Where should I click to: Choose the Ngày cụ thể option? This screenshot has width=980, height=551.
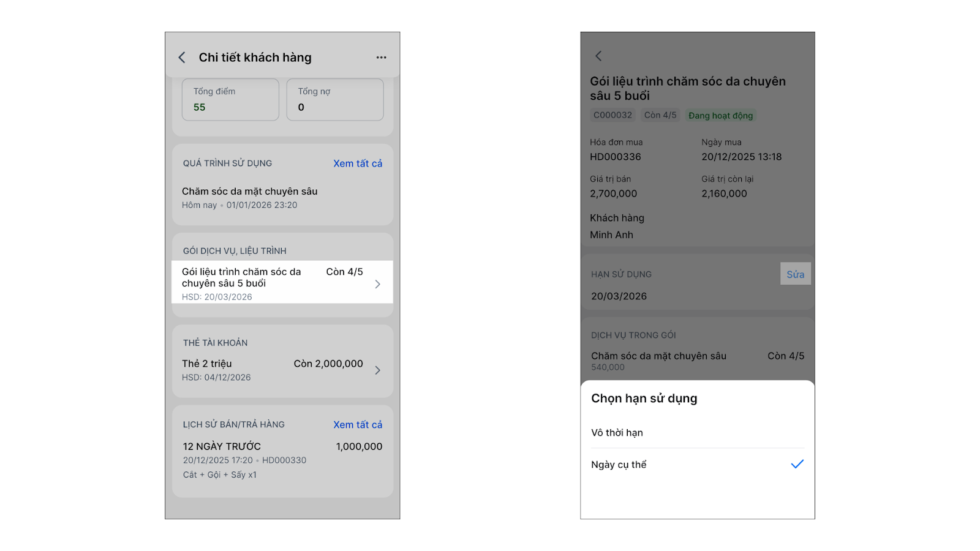click(x=619, y=465)
